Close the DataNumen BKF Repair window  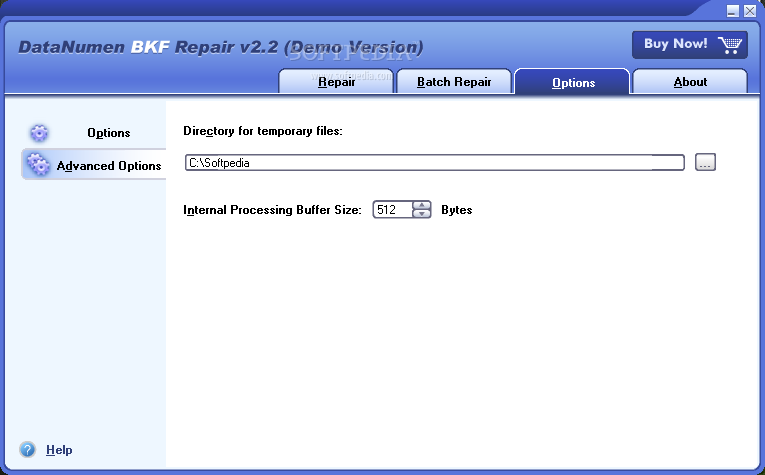coord(750,11)
